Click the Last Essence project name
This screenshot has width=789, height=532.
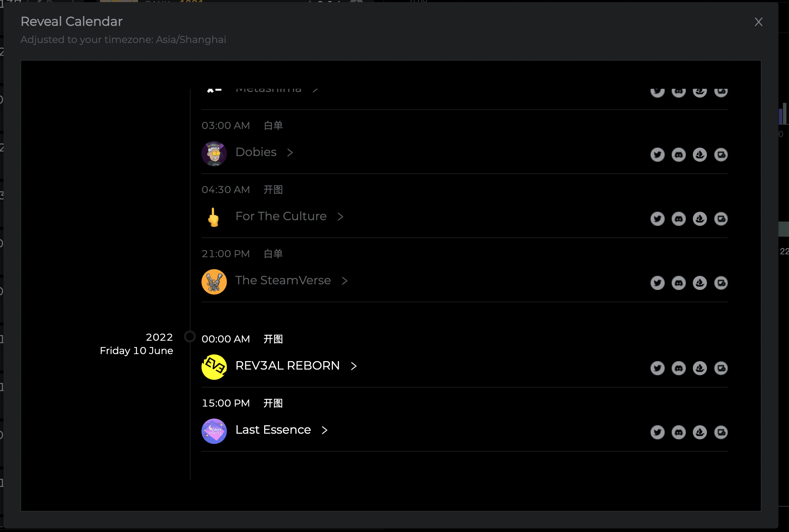coord(273,430)
